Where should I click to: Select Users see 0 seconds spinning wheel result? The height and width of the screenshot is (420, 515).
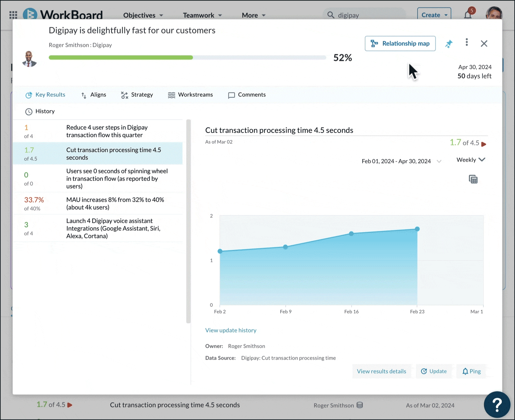coord(98,179)
